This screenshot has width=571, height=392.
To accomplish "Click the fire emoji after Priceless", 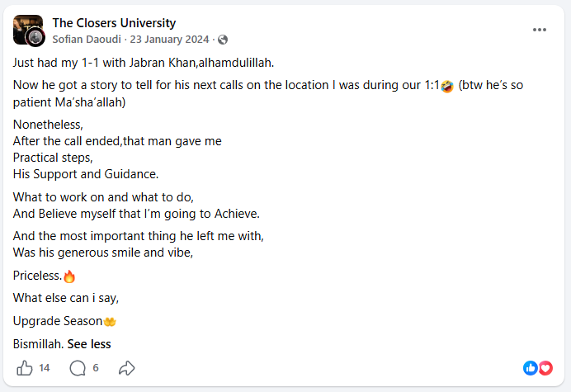I will tap(69, 276).
